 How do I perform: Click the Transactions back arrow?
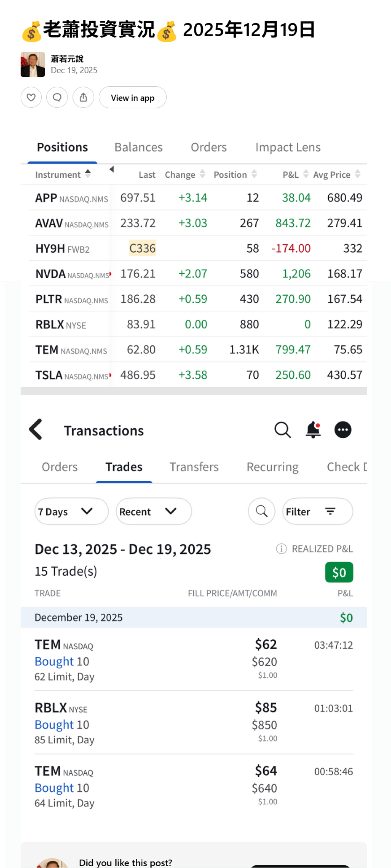36,429
